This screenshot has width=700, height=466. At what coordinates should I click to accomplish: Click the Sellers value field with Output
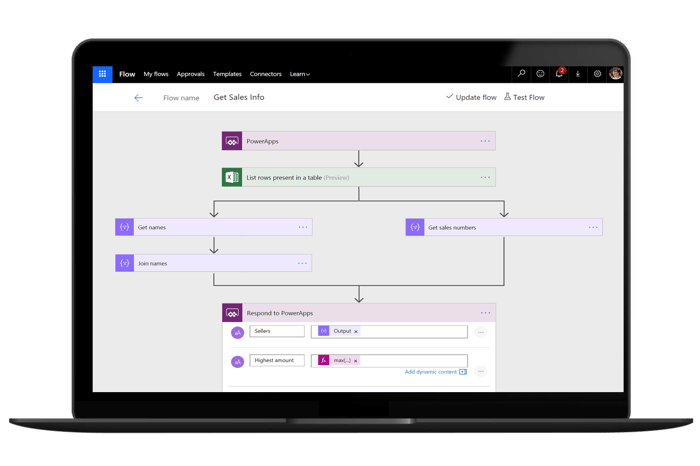[x=389, y=332]
